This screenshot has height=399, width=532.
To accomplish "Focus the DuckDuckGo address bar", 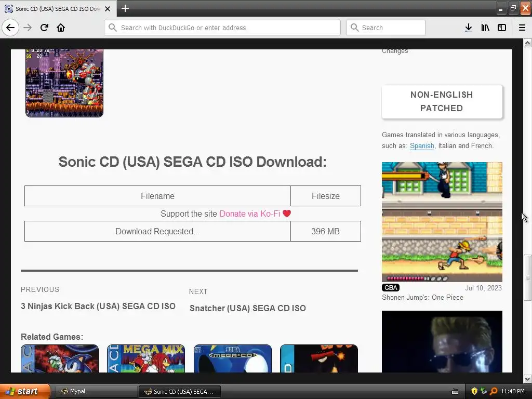I will point(222,28).
